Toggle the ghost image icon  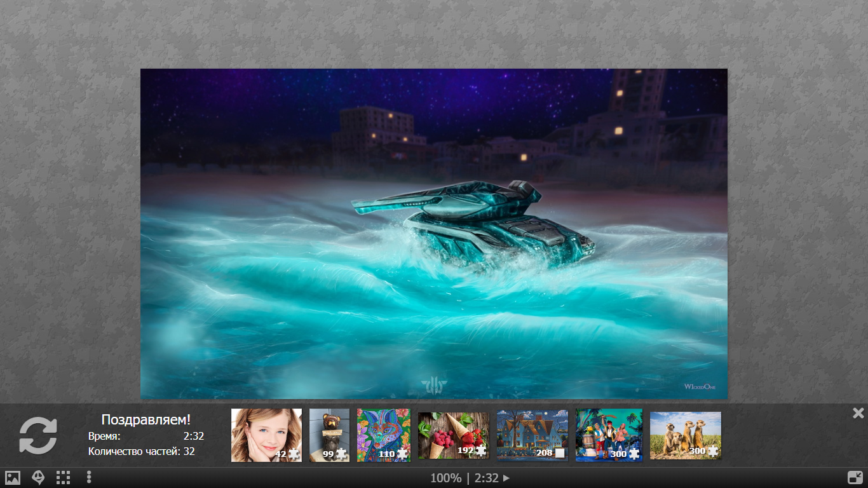38,478
